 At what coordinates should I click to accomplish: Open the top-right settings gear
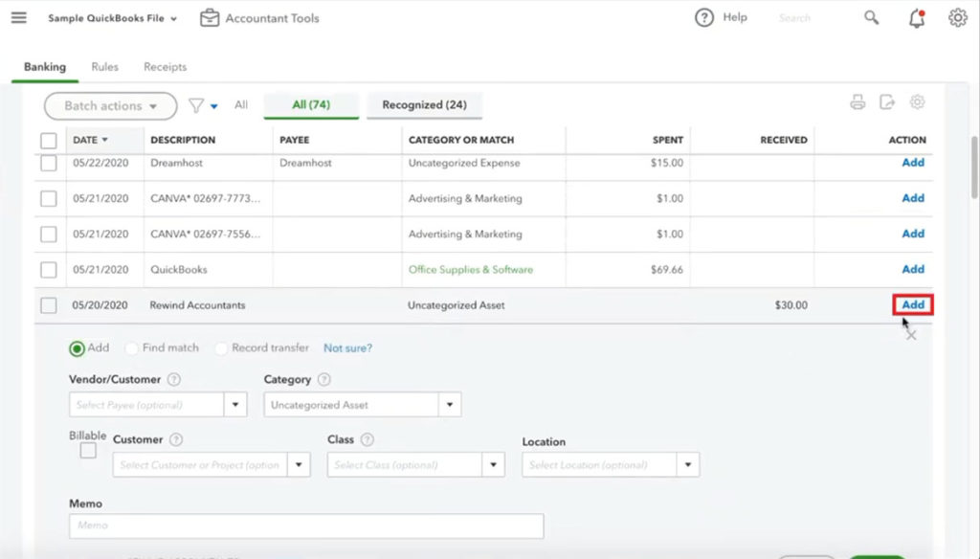(x=955, y=16)
